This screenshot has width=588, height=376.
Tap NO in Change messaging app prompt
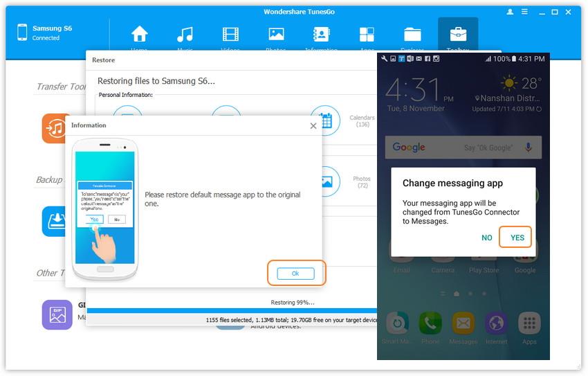(x=487, y=238)
